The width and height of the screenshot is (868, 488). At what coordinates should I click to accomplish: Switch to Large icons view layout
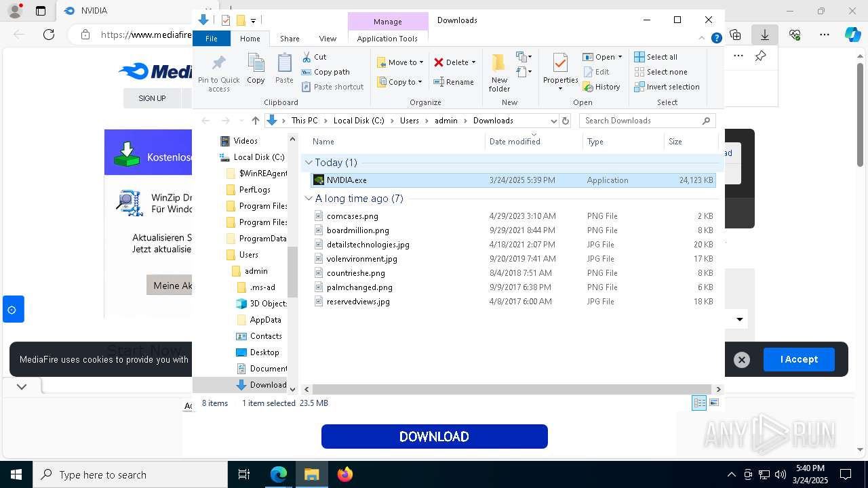[x=713, y=403]
